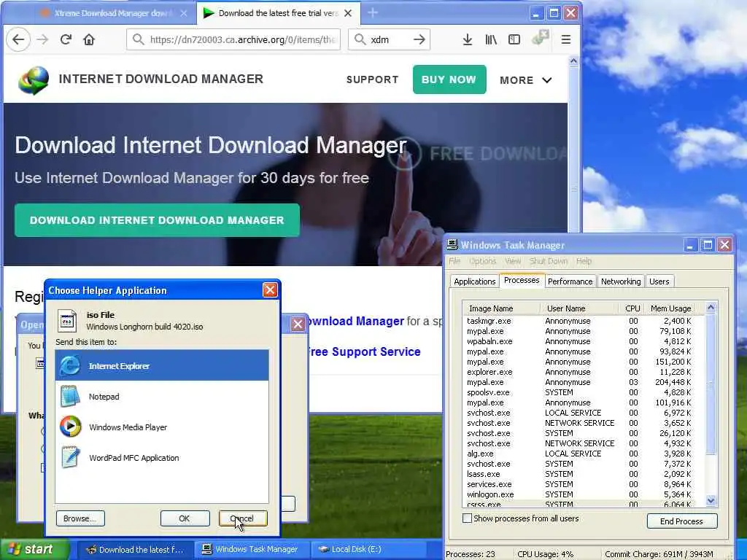This screenshot has height=560, width=747.
Task: Click DOWNLOAD INTERNET DOWNLOAD MANAGER button
Action: coord(157,220)
